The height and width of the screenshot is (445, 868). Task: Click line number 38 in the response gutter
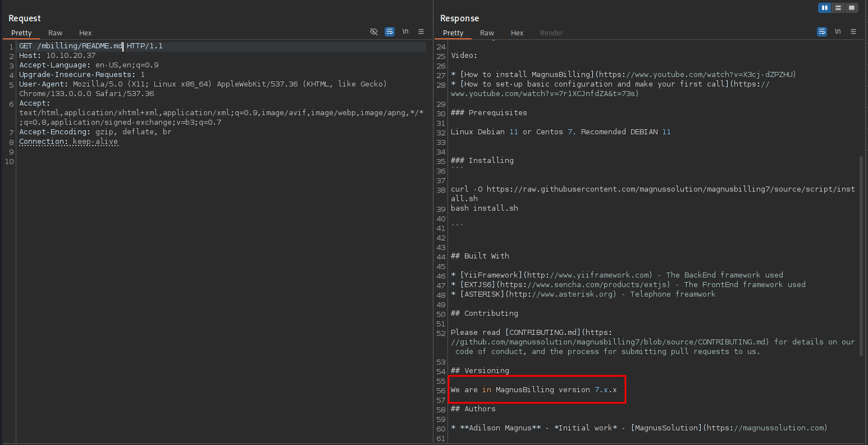(441, 190)
